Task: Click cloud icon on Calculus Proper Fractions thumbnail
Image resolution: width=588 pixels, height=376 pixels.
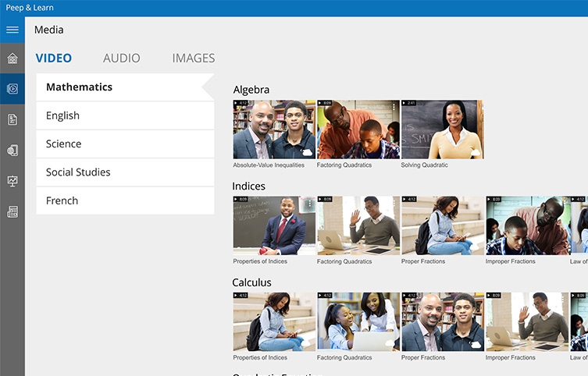Action: tap(476, 345)
